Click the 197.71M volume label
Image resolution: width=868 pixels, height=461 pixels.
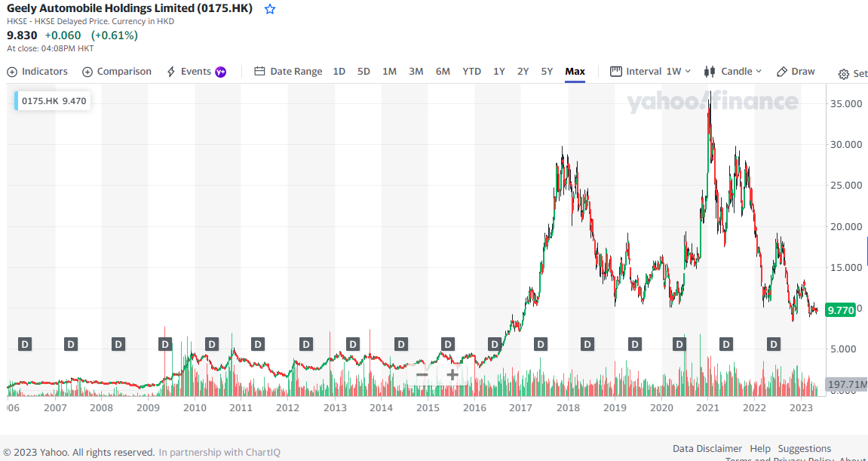[x=846, y=384]
